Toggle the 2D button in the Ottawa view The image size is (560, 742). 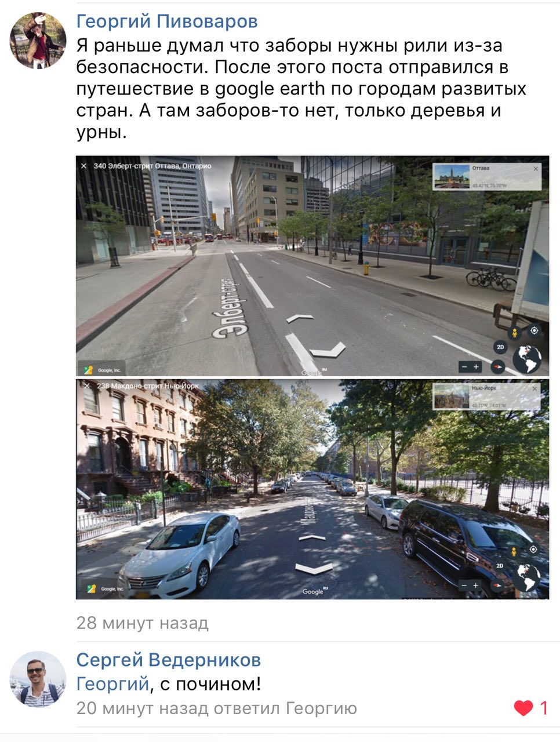(500, 347)
